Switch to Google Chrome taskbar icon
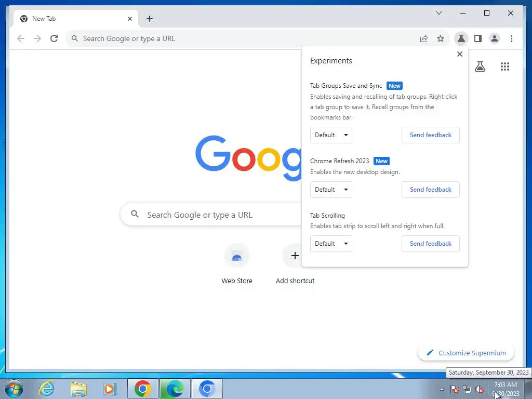Viewport: 532px width, 399px height. pyautogui.click(x=143, y=389)
